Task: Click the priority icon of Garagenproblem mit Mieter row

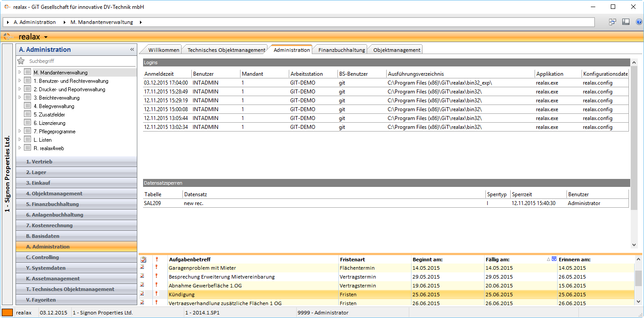Action: (x=156, y=268)
